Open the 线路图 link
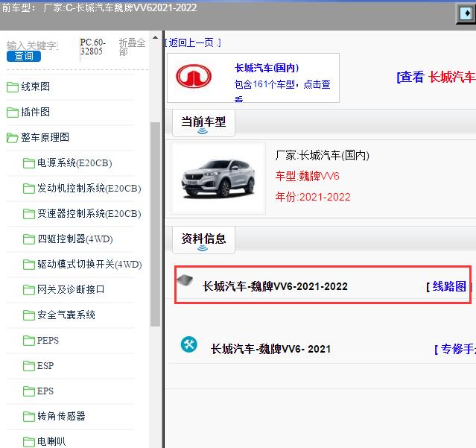476x448 pixels. click(449, 286)
